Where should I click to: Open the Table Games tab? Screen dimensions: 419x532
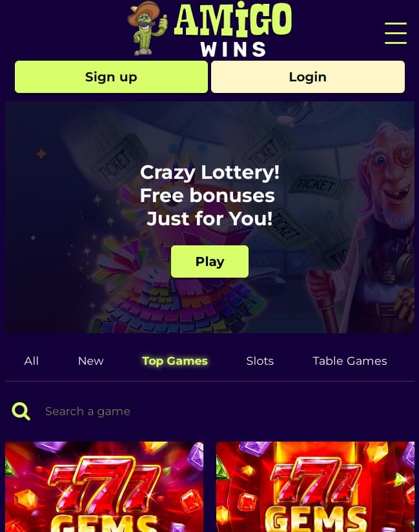coord(350,361)
